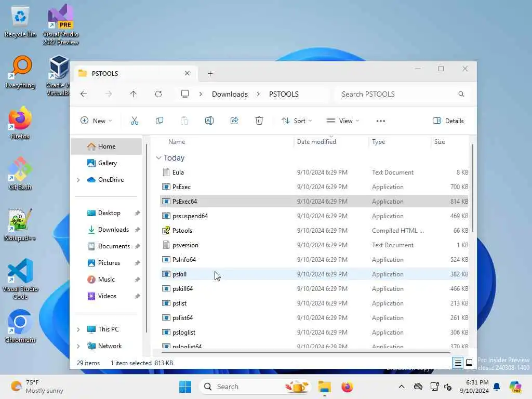Click the notification bell in tray
Viewport: 532px width, 399px height.
coord(497,387)
